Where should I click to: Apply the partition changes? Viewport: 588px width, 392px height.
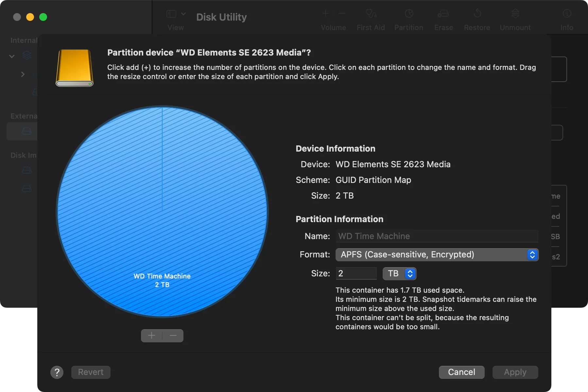[515, 372]
